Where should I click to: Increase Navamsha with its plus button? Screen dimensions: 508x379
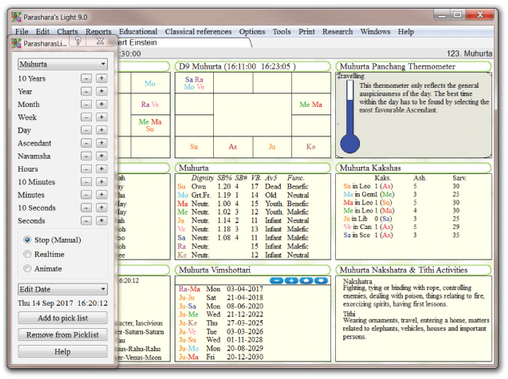pyautogui.click(x=102, y=156)
